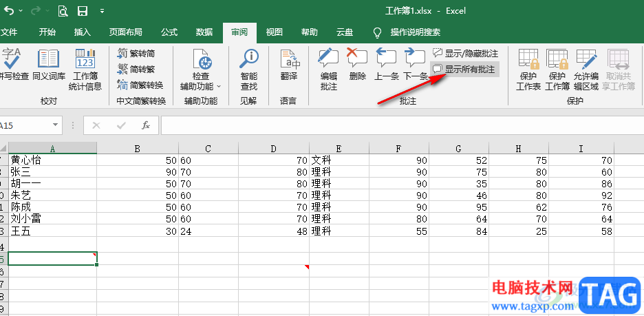Save the workbook with floppy icon
This screenshot has width=644, height=316.
pos(83,11)
